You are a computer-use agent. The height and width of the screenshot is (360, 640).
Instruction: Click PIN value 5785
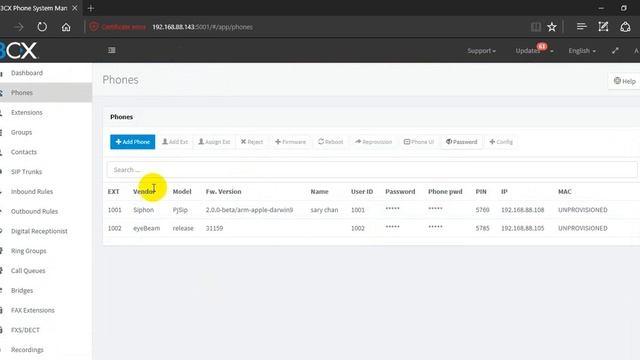[482, 228]
